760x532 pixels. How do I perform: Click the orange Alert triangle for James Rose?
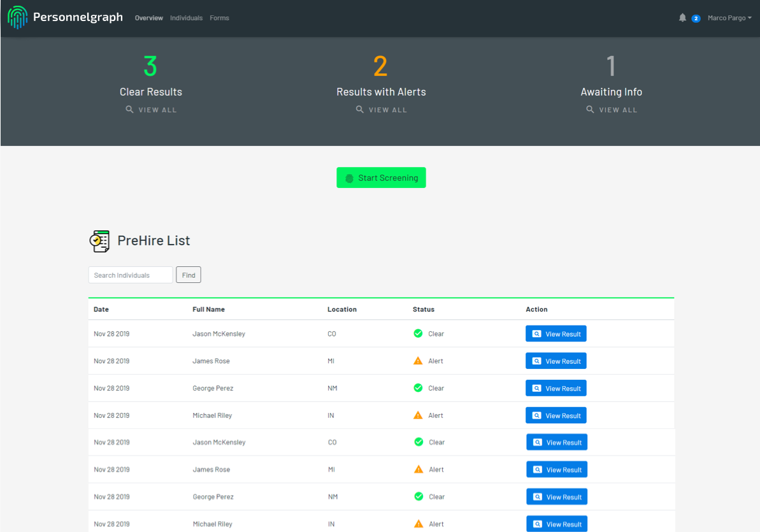[x=418, y=361]
